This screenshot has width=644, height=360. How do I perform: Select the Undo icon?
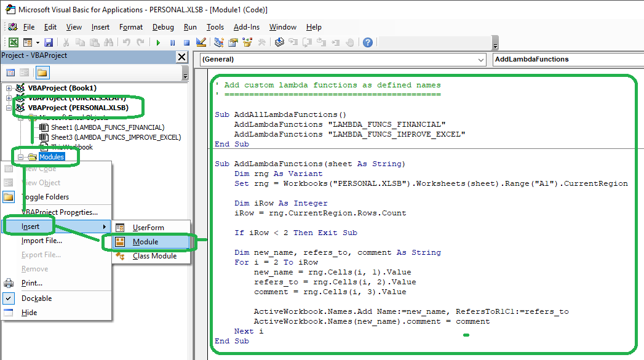pos(125,42)
